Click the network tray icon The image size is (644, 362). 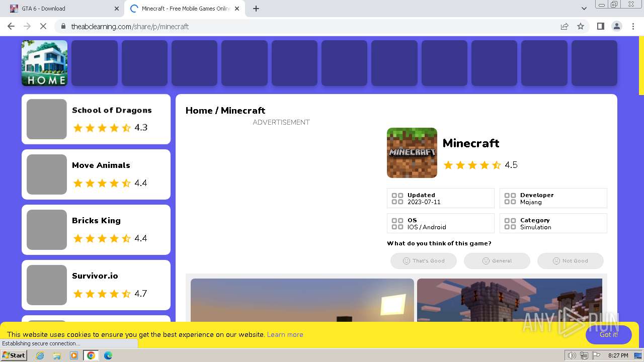(x=584, y=355)
